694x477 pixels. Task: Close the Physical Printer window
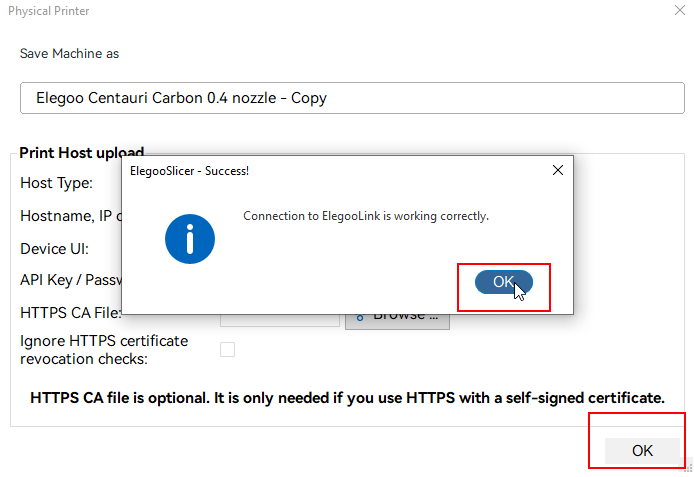pyautogui.click(x=680, y=11)
